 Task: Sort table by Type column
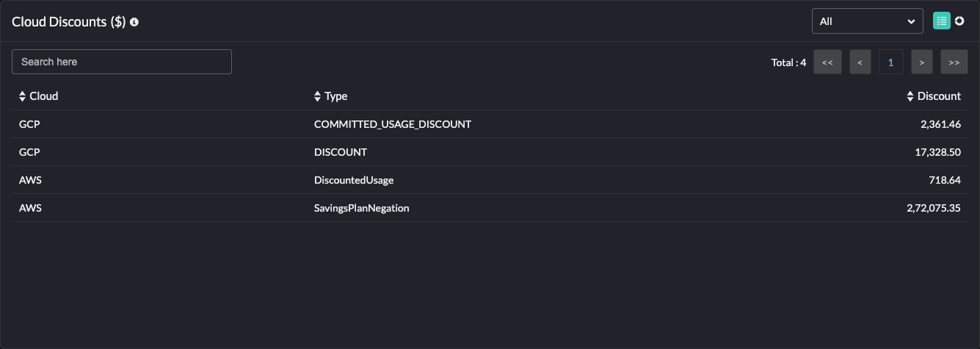[x=331, y=96]
